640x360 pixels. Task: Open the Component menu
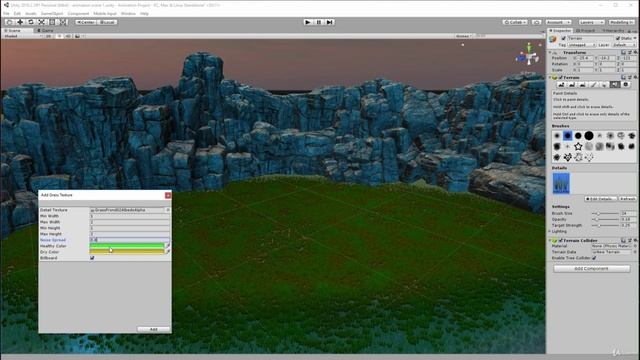coord(78,13)
